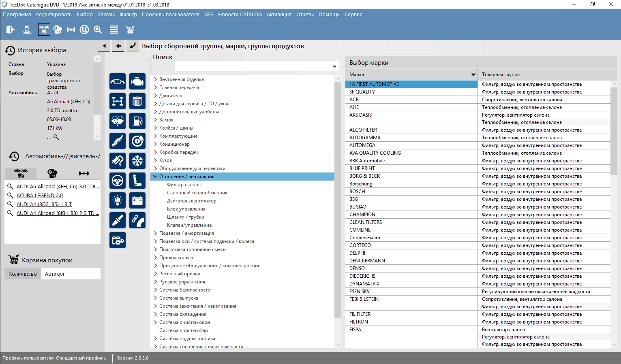Image resolution: width=621 pixels, height=364 pixels.
Task: Click inside the Поиск search field
Action: point(253,66)
